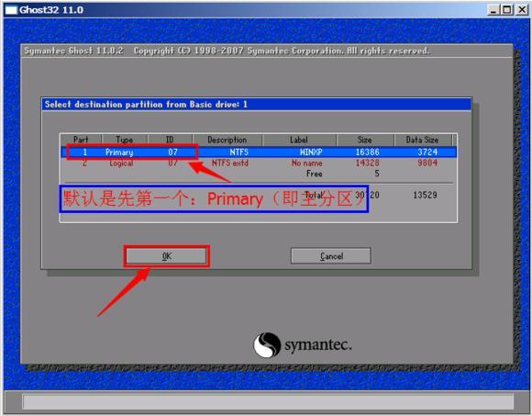Click the OK button
Image resolution: width=532 pixels, height=416 pixels.
coord(166,256)
